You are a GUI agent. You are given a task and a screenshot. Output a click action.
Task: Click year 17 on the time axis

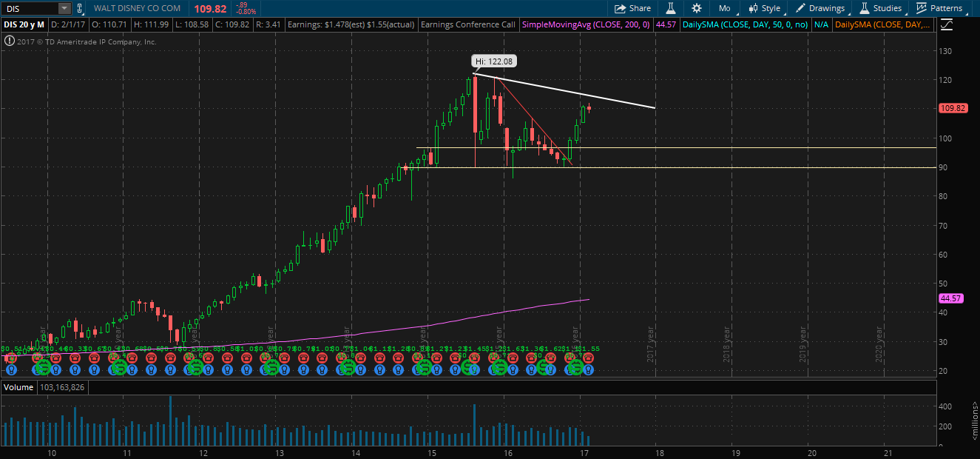point(583,452)
